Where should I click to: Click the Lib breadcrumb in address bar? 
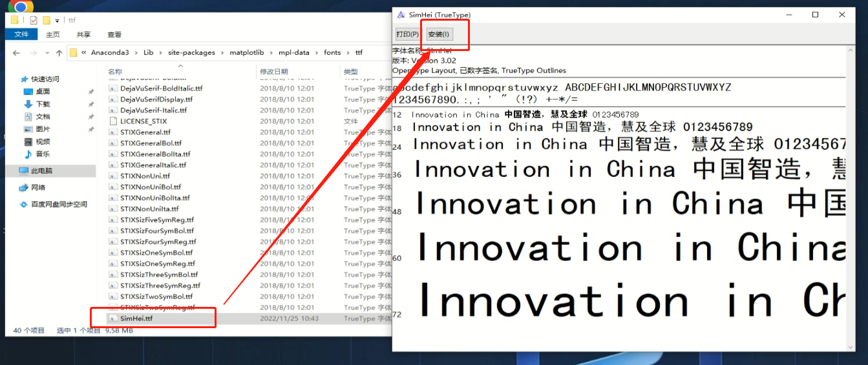pos(149,53)
